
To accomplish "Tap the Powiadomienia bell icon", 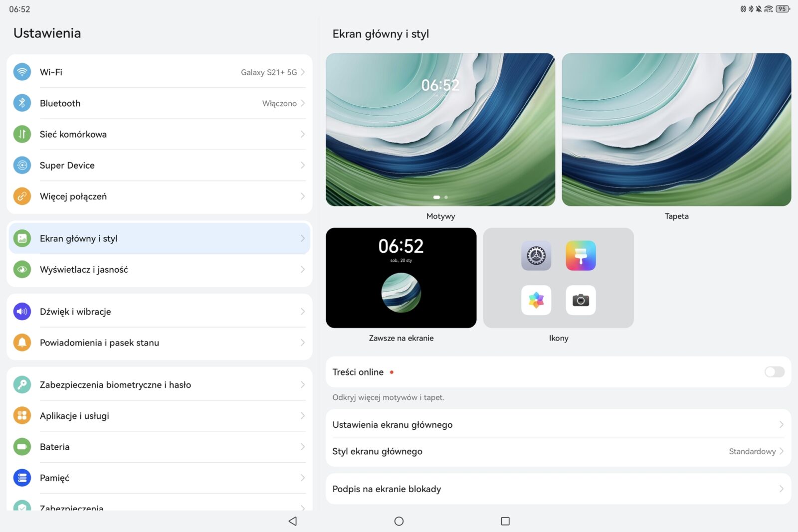I will coord(22,343).
